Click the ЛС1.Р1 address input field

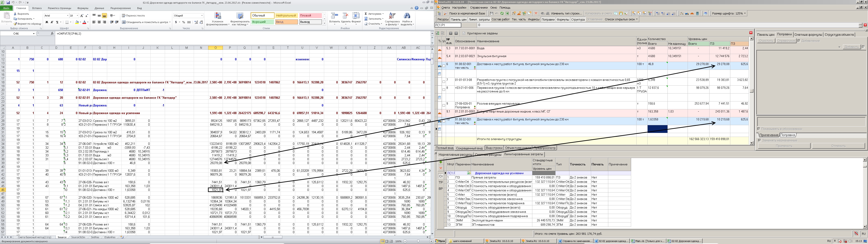[448, 25]
